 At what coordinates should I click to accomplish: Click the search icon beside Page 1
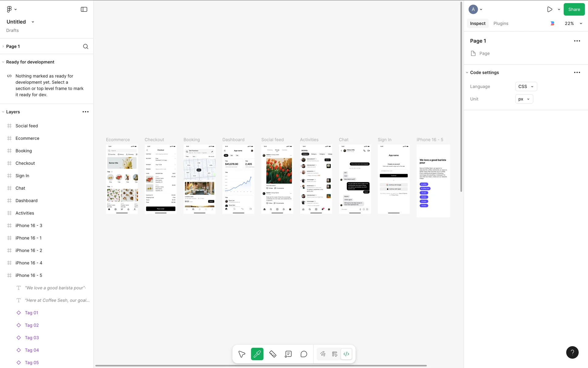86,47
